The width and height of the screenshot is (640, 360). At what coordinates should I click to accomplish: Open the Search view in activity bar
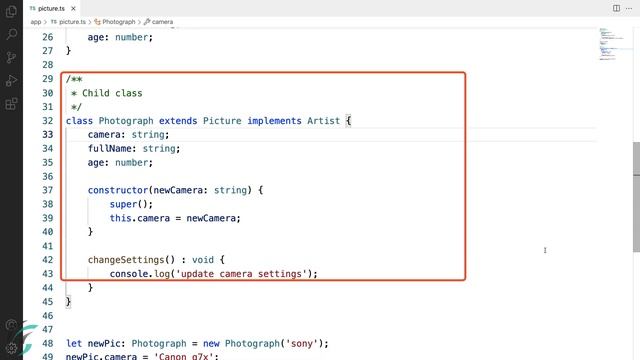[x=11, y=34]
